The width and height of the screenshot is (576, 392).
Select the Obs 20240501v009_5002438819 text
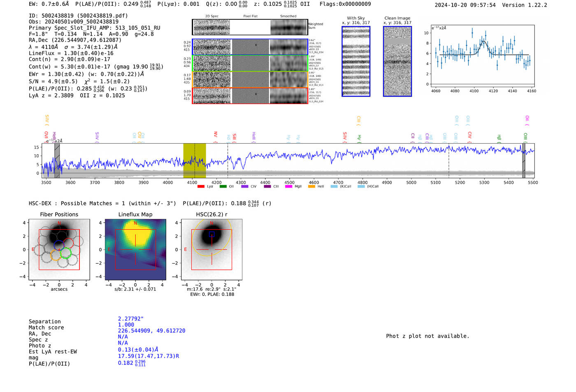point(74,22)
